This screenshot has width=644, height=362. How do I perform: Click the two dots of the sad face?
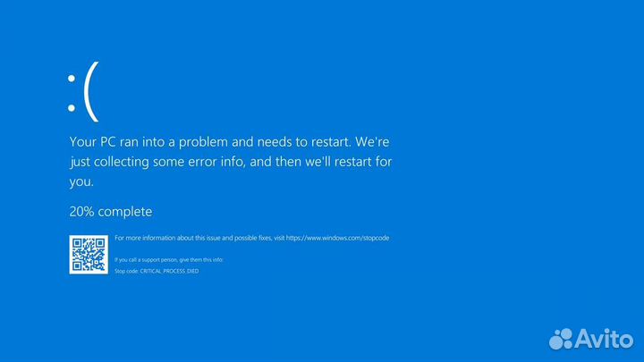72,93
